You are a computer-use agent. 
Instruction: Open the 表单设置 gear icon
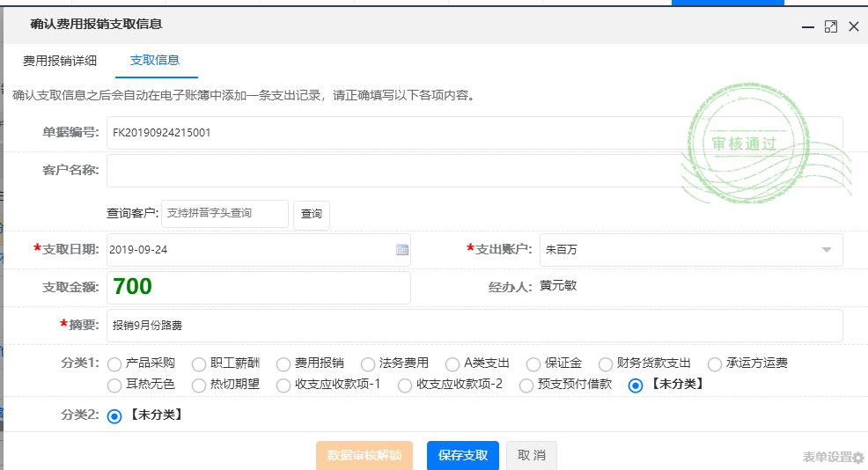858,458
